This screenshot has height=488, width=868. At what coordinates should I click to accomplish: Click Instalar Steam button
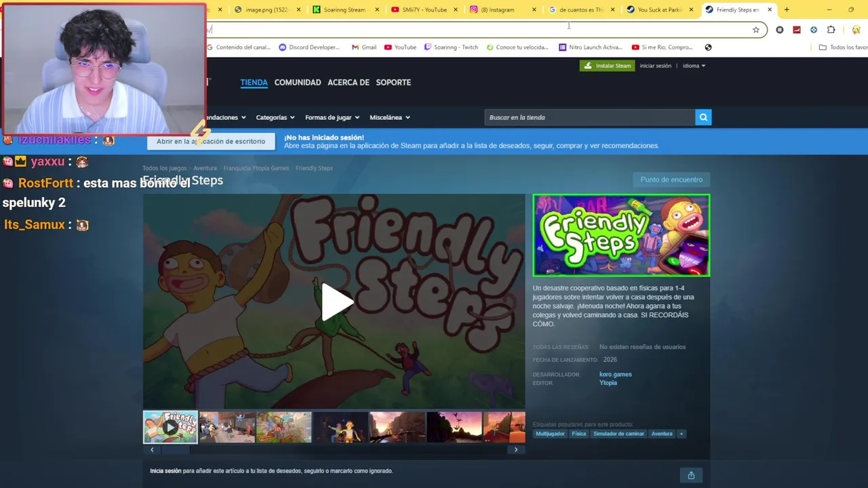pyautogui.click(x=607, y=66)
